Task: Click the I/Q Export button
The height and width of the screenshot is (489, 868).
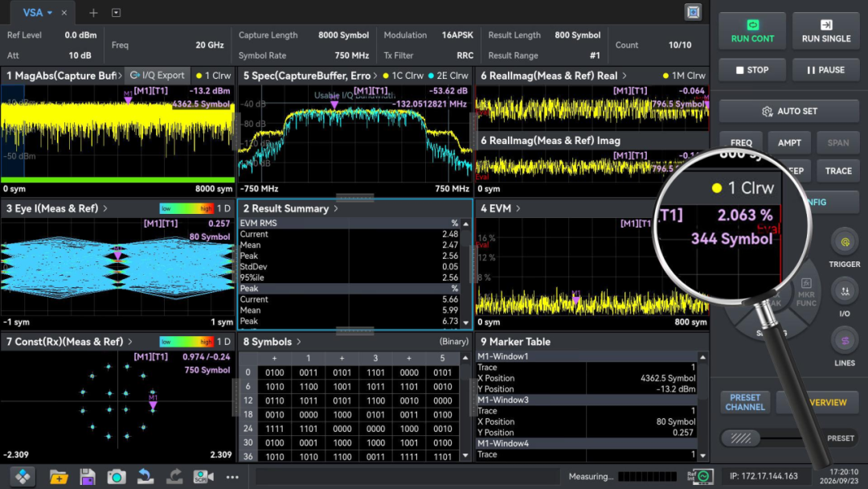Action: (158, 76)
